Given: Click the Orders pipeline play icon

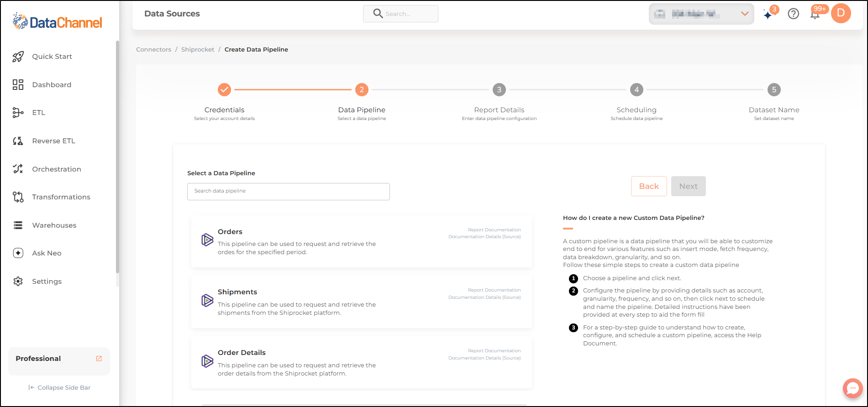Looking at the screenshot, I should point(207,240).
